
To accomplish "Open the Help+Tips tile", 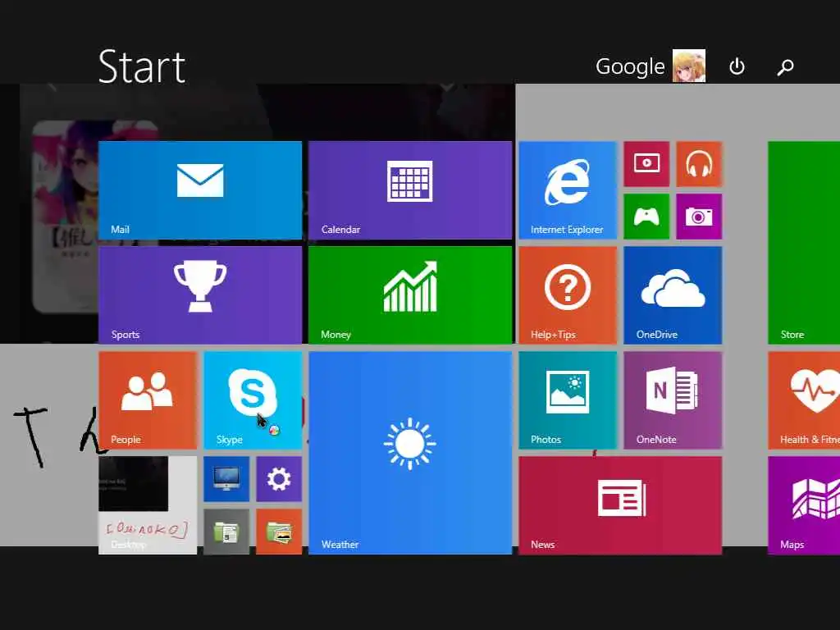I will [x=568, y=295].
